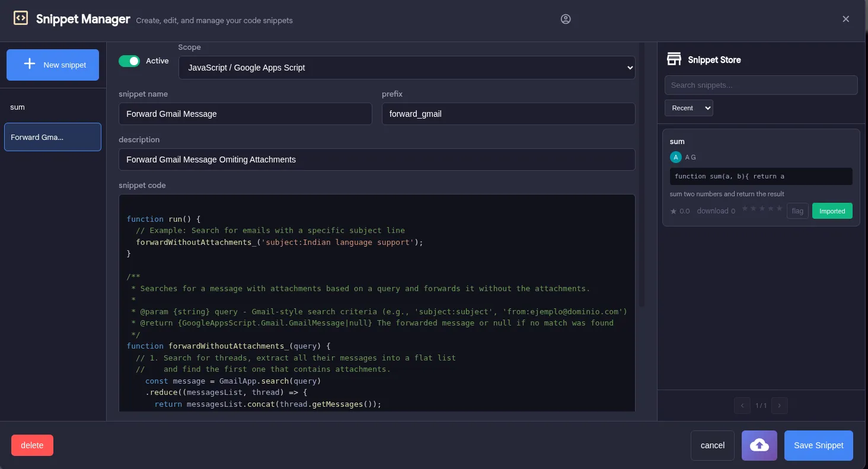Click the green Imported button

(832, 211)
